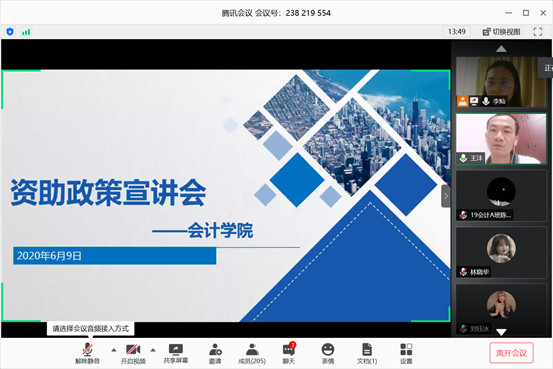Screen dimensions: 553x369
Task: Select the 19会计A班 participant tile
Action: [501, 196]
